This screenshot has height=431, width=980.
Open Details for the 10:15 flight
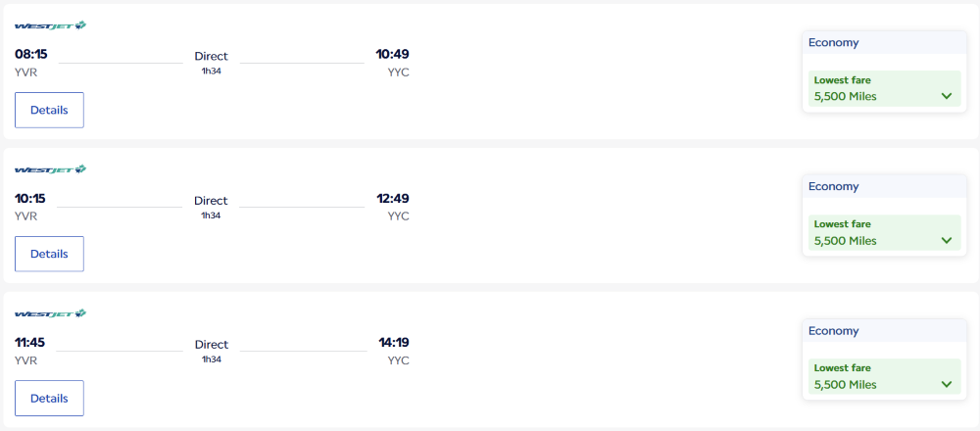(49, 254)
